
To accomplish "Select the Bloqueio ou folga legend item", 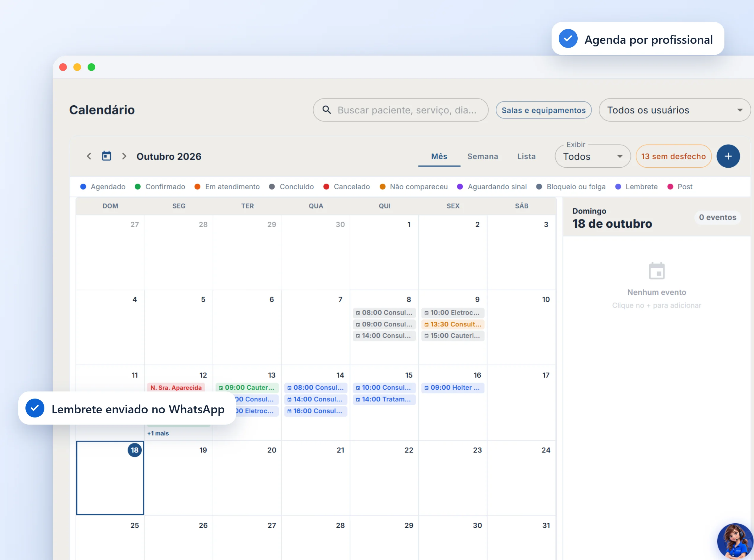I will (571, 187).
